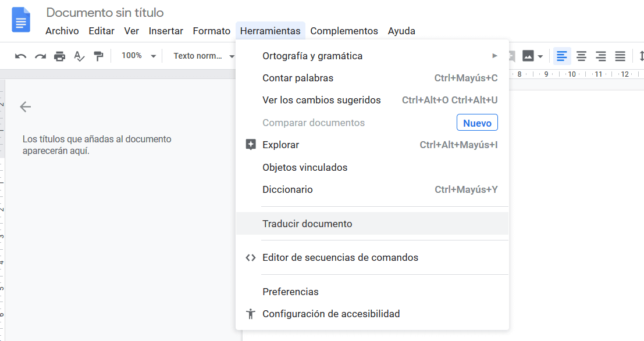Image resolution: width=644 pixels, height=341 pixels.
Task: Rename Documento sin título title
Action: coord(105,13)
